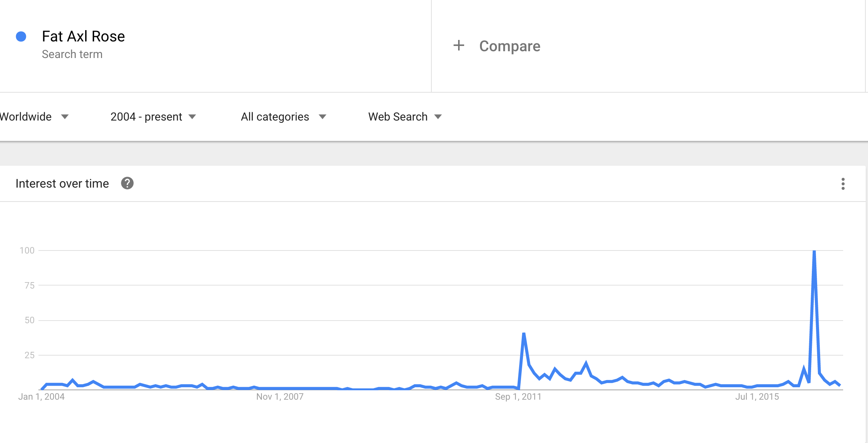Click the Jan 1, 2004 axis label
Screen dimensions: 868x443
pyautogui.click(x=41, y=397)
